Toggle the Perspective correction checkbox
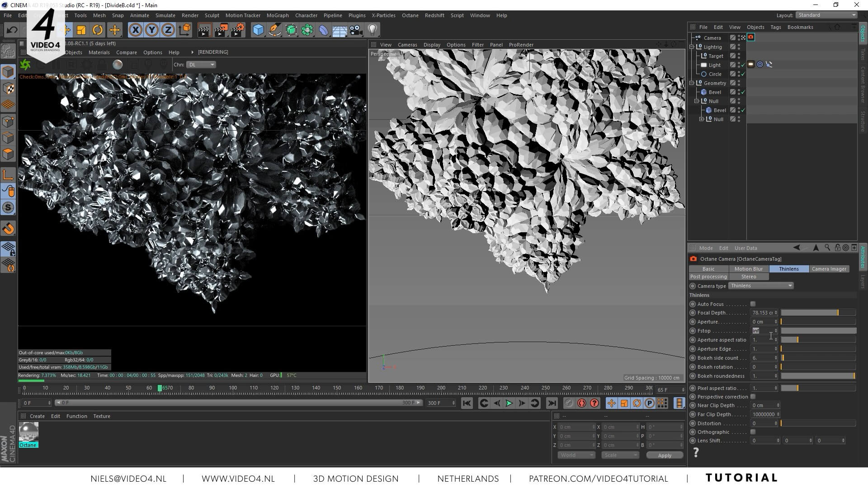Image resolution: width=868 pixels, height=488 pixels. tap(753, 397)
